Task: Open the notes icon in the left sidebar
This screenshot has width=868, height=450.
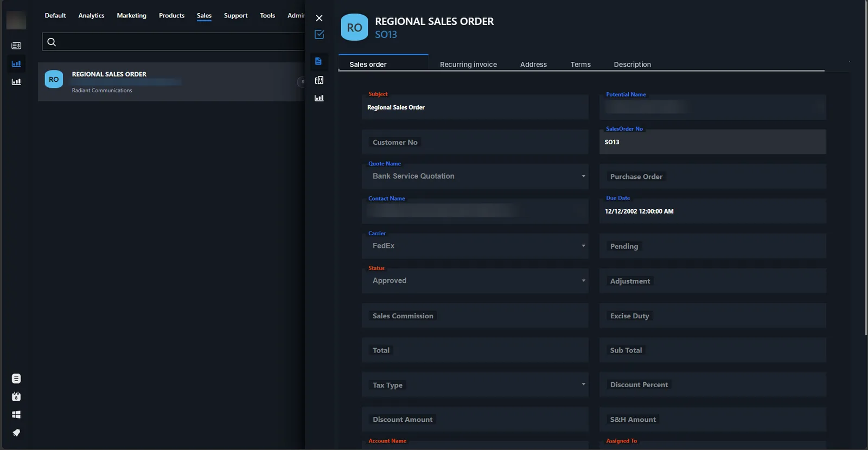Action: (16, 378)
